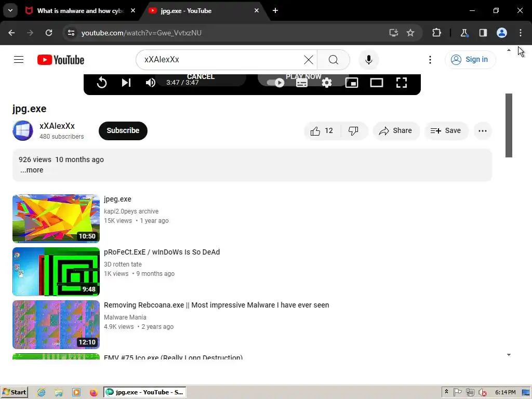The image size is (532, 399).
Task: Open Chrome Labs flask icon
Action: tap(464, 33)
